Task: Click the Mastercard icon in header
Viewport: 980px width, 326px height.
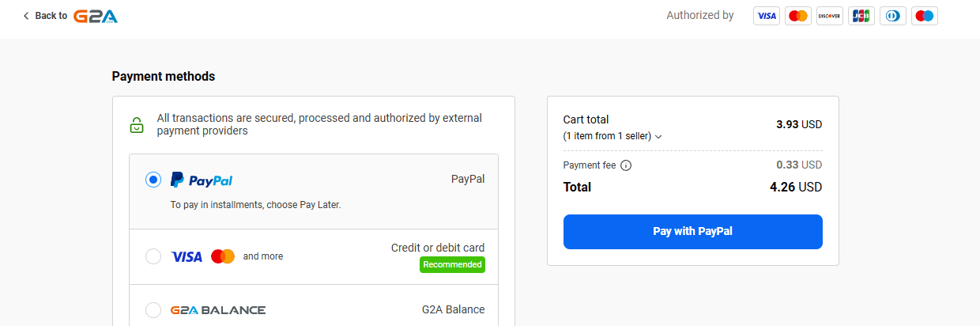Action: point(798,16)
